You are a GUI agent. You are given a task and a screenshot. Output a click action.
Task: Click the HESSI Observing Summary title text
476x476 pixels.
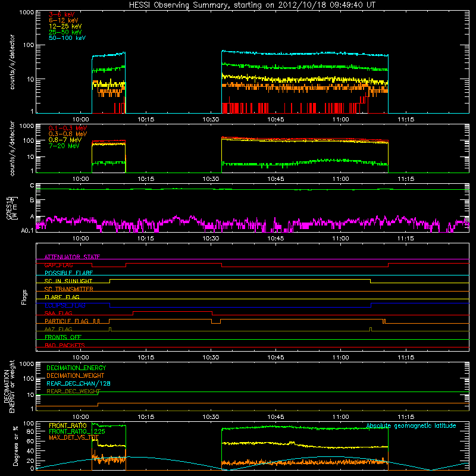tap(252, 5)
